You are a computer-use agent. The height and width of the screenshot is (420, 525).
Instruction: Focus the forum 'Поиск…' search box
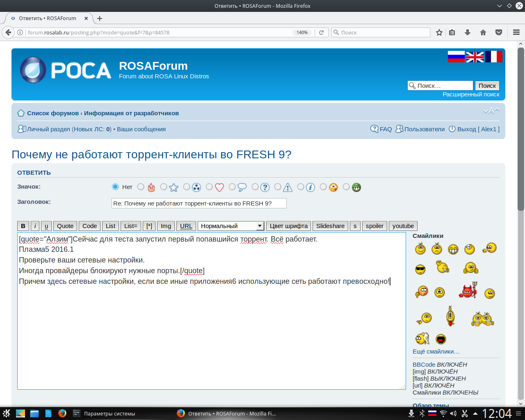click(x=440, y=86)
